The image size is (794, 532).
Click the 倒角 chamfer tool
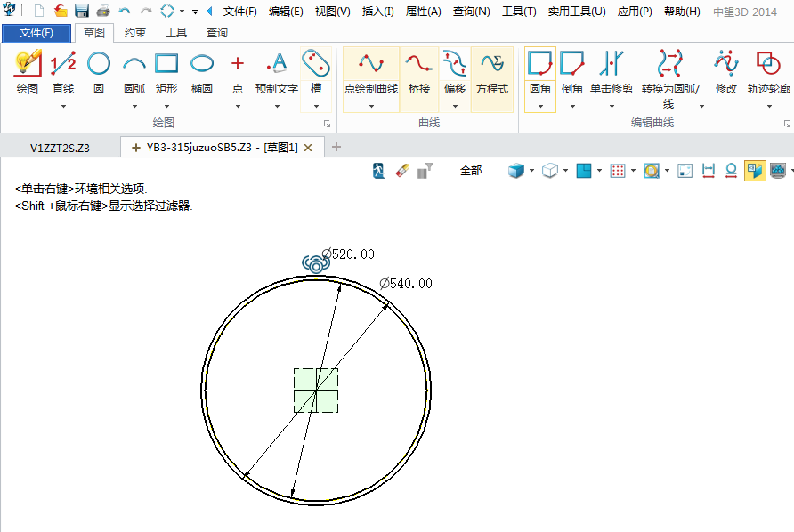coord(572,73)
